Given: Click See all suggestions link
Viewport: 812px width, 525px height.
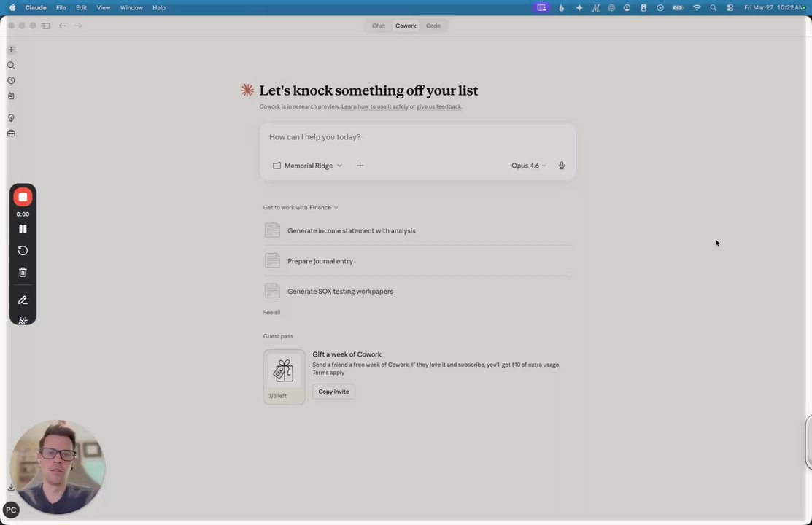Looking at the screenshot, I should pyautogui.click(x=271, y=312).
